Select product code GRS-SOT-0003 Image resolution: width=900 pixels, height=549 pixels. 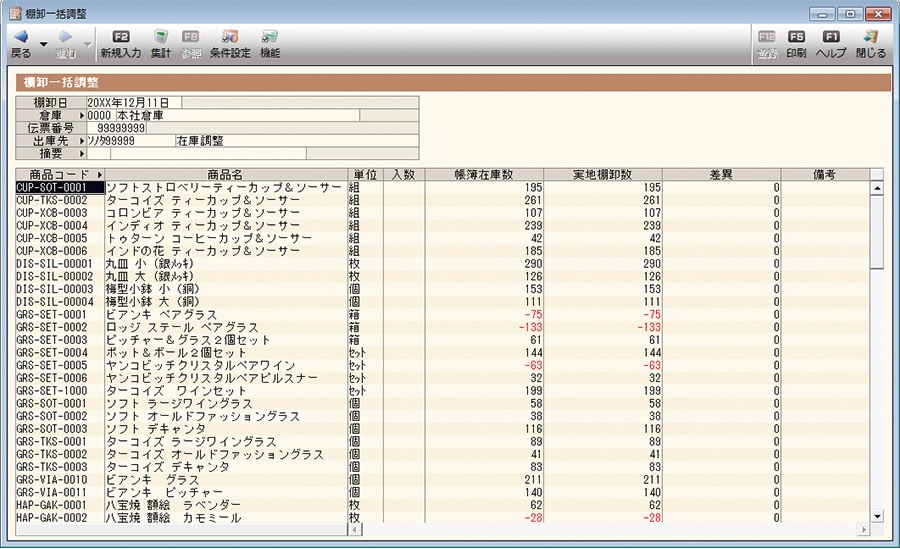(52, 429)
